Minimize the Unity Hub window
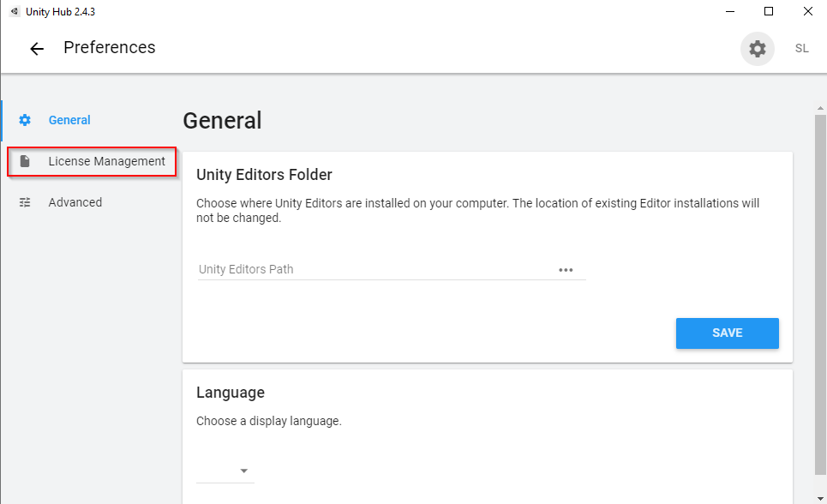 730,12
